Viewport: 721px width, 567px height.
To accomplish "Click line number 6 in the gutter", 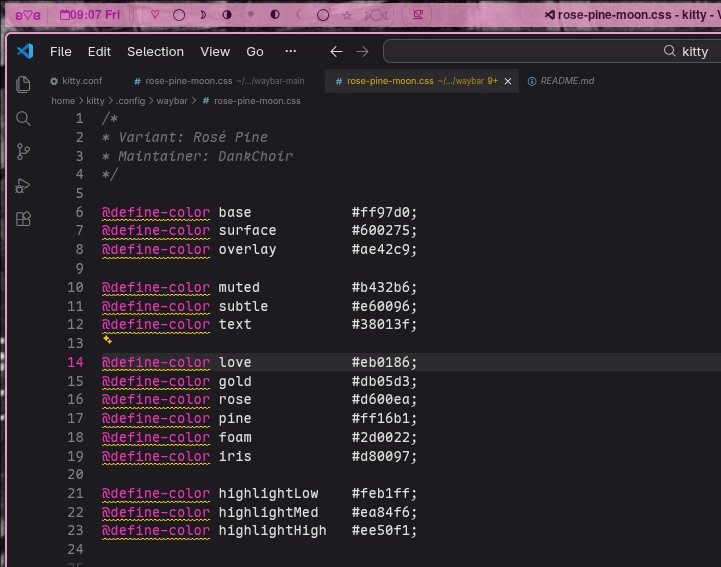I will pos(80,212).
